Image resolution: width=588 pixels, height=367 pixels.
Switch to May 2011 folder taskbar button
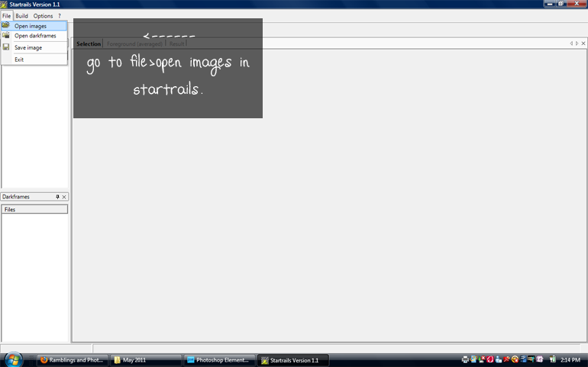coord(147,360)
